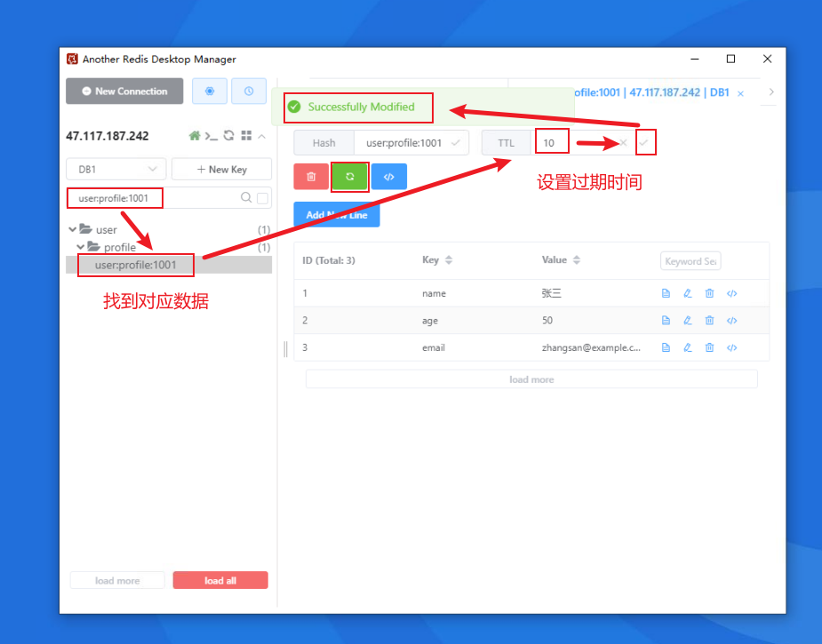Click the Keyword Search field

point(690,261)
